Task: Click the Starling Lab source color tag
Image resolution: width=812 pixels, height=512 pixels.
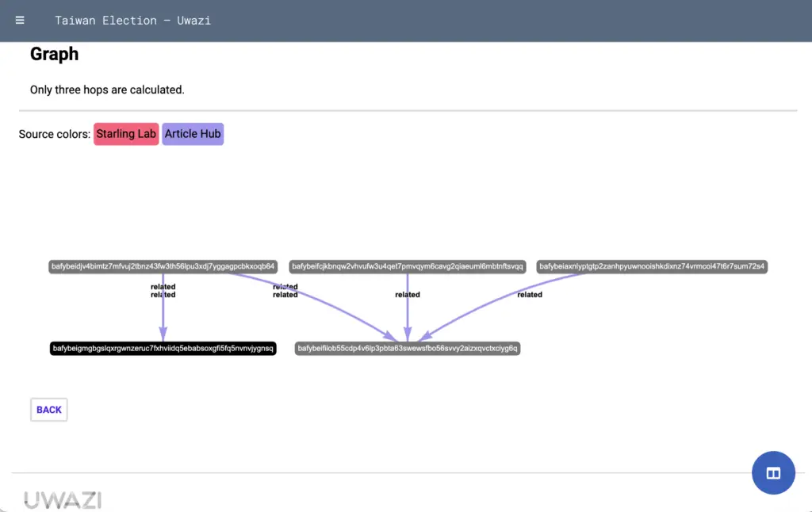Action: (126, 134)
